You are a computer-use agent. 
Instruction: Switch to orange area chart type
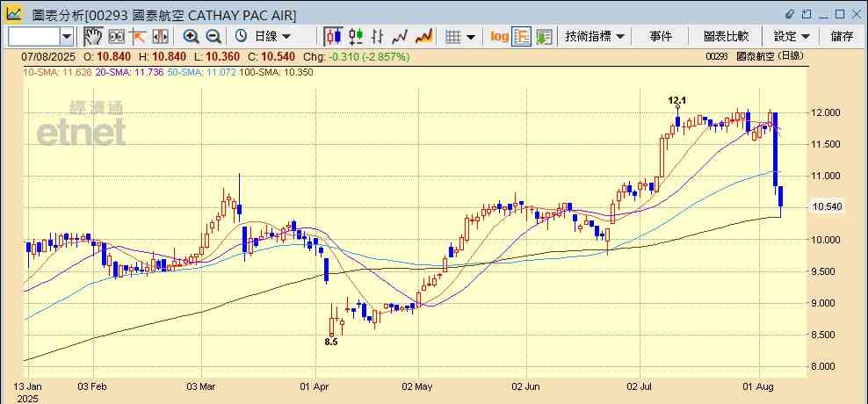point(423,37)
